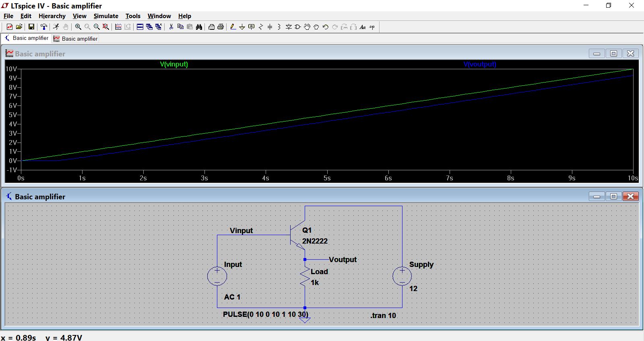Viewport: 644px width, 341px height.
Task: Select the Diode placement tool
Action: [x=289, y=27]
